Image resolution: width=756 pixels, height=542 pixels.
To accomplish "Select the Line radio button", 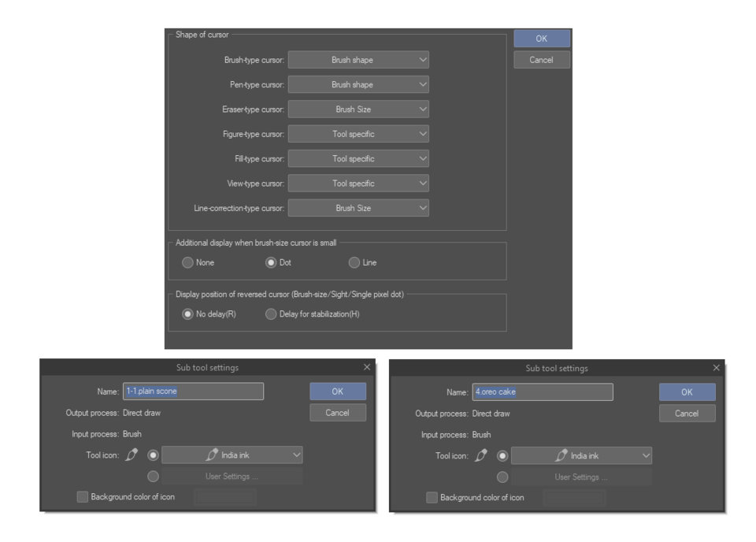I will point(354,262).
